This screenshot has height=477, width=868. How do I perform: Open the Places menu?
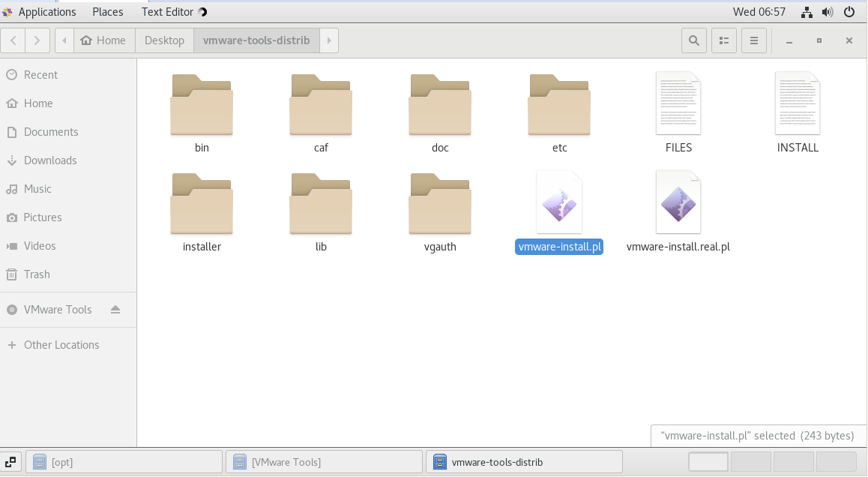[x=108, y=12]
